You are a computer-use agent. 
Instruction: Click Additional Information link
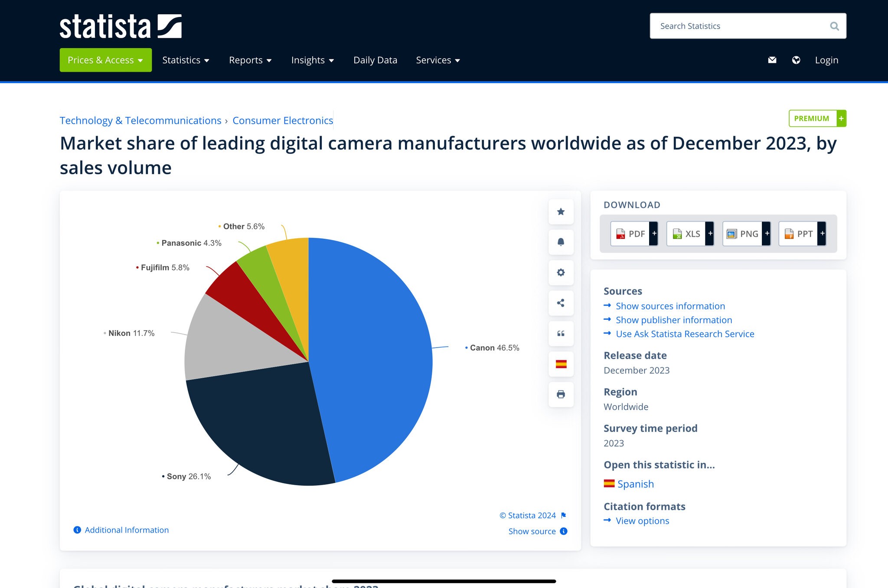[x=127, y=530]
